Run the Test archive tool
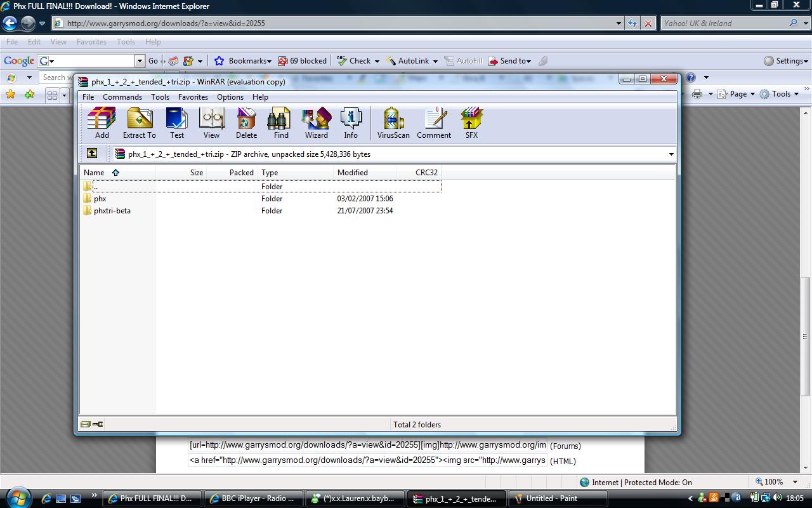This screenshot has width=812, height=508. pos(176,123)
